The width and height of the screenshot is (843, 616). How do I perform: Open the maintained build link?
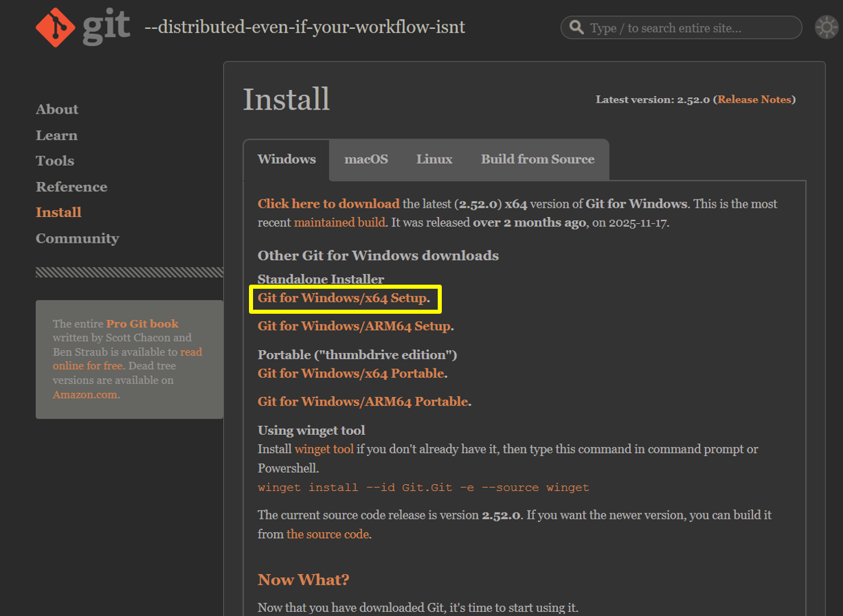[339, 222]
